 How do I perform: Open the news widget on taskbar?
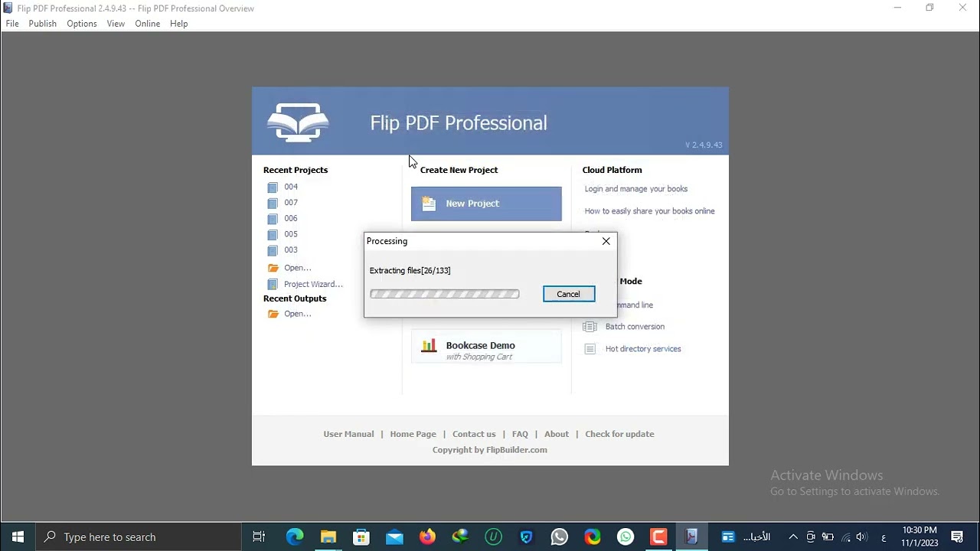(x=745, y=536)
